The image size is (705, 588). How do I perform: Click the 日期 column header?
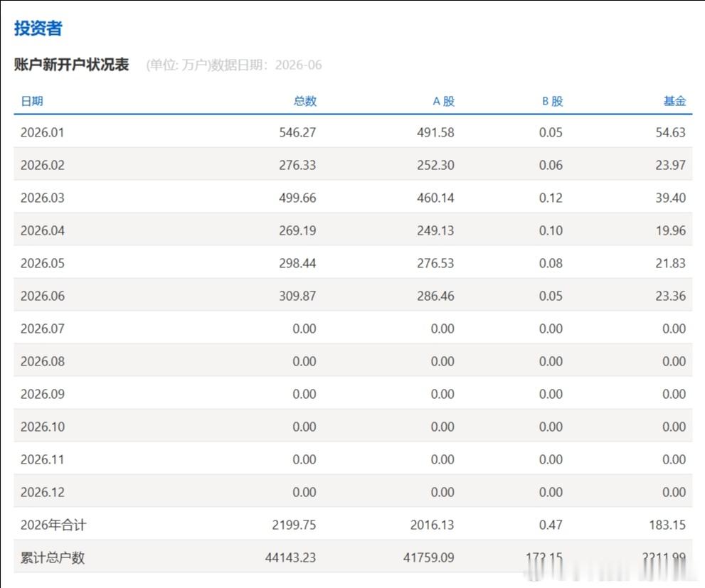tap(32, 101)
